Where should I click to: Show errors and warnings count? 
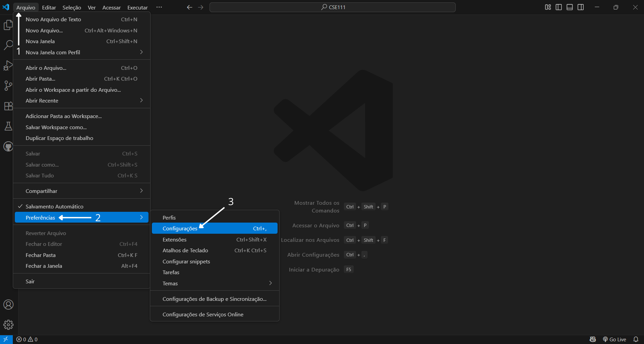[x=27, y=339]
